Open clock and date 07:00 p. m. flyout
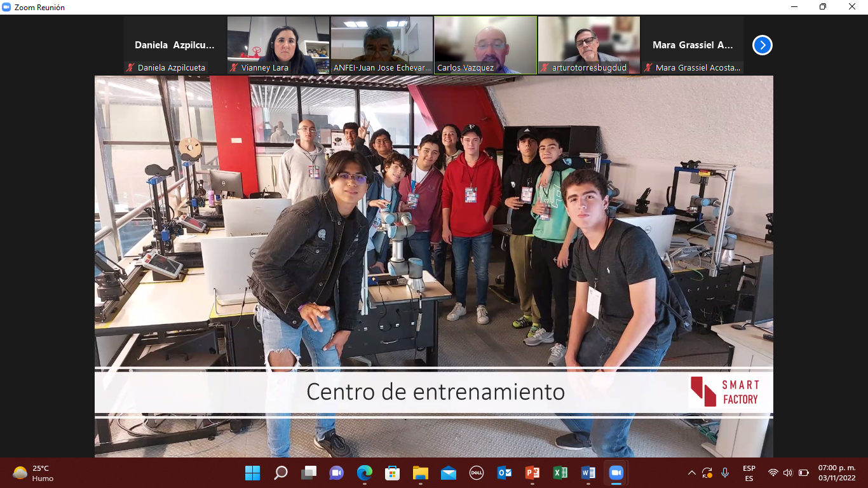 coord(837,473)
